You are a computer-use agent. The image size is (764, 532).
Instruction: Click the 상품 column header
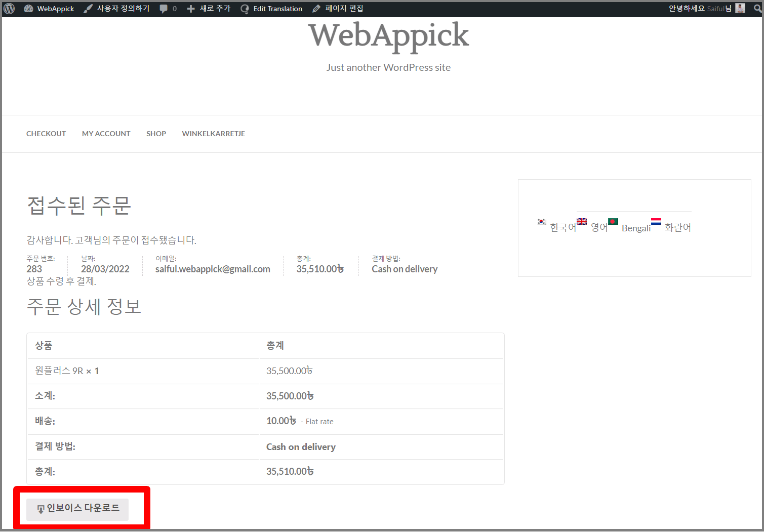point(44,346)
